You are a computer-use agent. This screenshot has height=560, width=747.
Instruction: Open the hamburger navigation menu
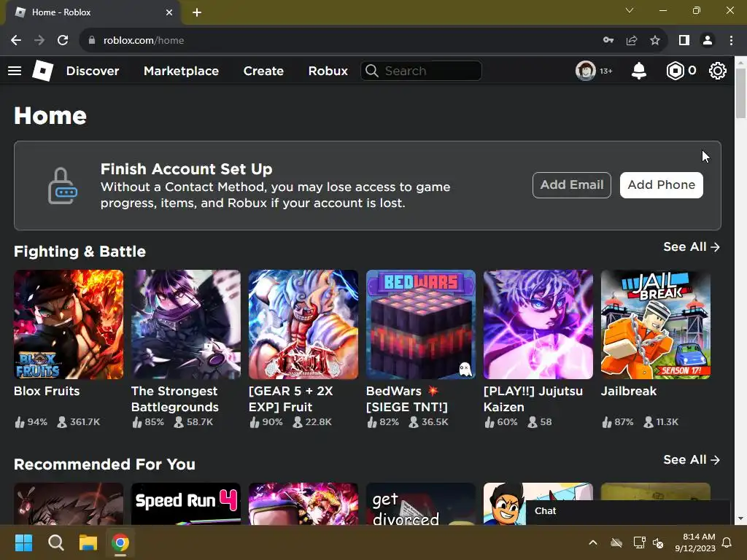(15, 71)
